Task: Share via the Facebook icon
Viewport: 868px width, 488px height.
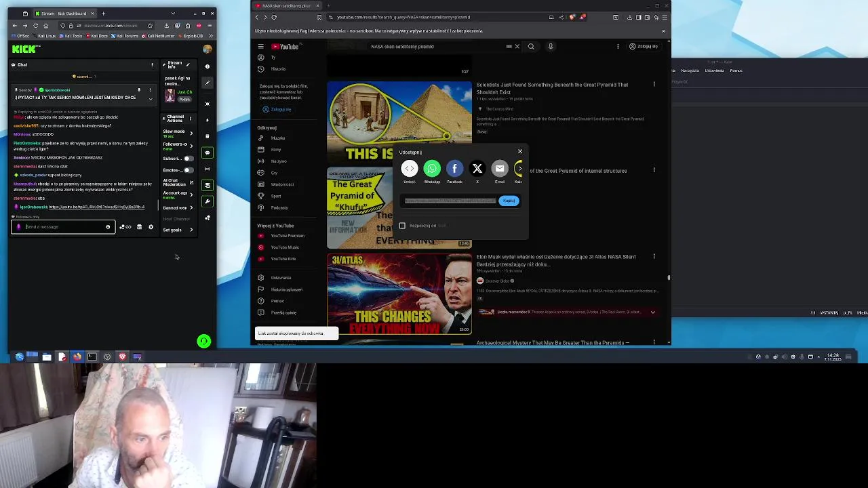Action: click(454, 169)
